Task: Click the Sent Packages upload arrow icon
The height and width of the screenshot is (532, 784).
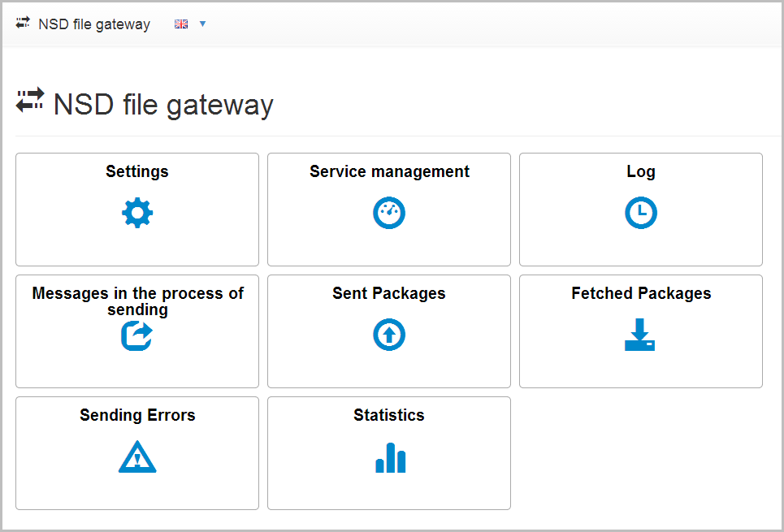Action: point(389,335)
